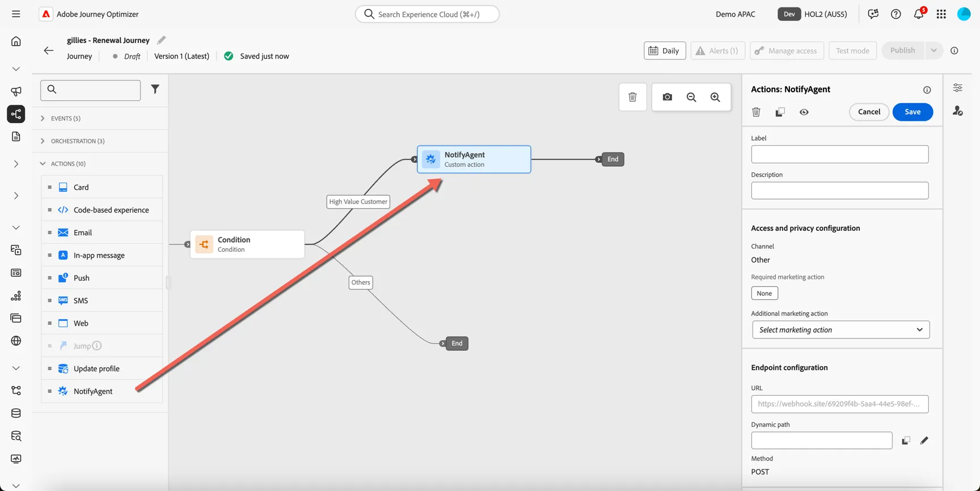Select the Update profile action
This screenshot has height=491, width=980.
(x=102, y=369)
